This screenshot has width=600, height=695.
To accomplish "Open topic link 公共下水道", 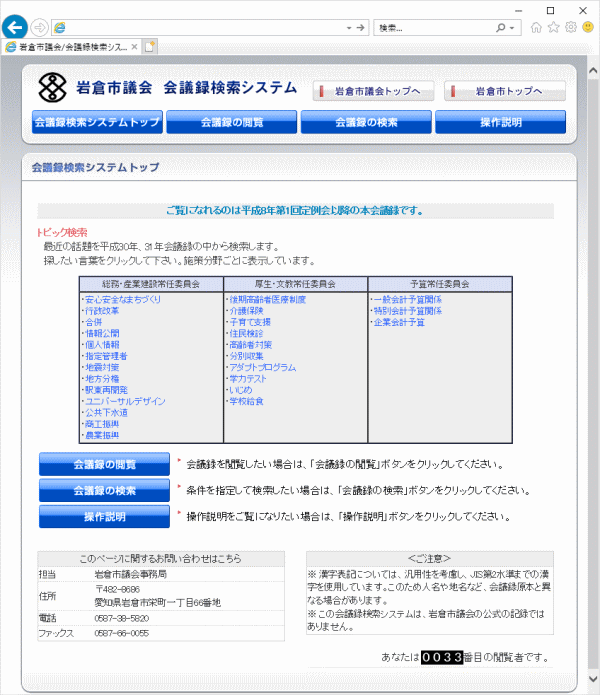I will click(x=106, y=412).
